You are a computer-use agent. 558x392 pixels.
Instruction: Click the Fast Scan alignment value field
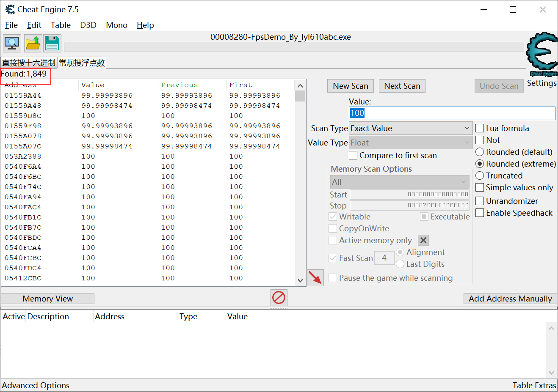[384, 258]
